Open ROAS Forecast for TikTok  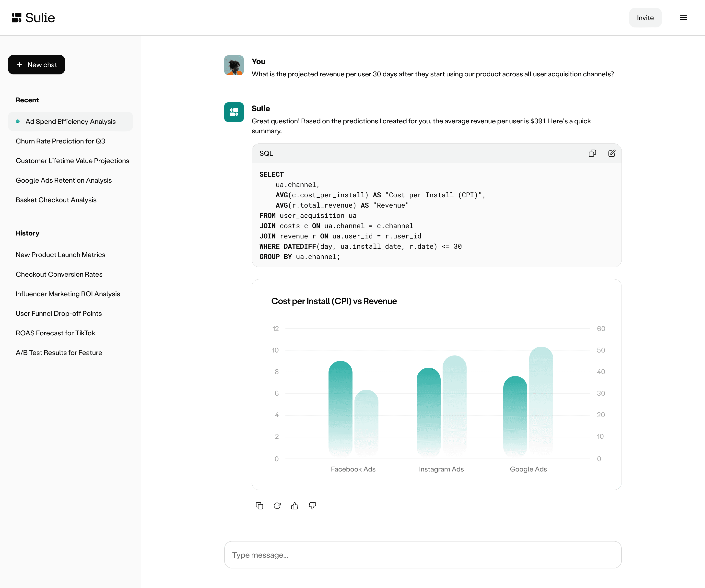pyautogui.click(x=55, y=333)
